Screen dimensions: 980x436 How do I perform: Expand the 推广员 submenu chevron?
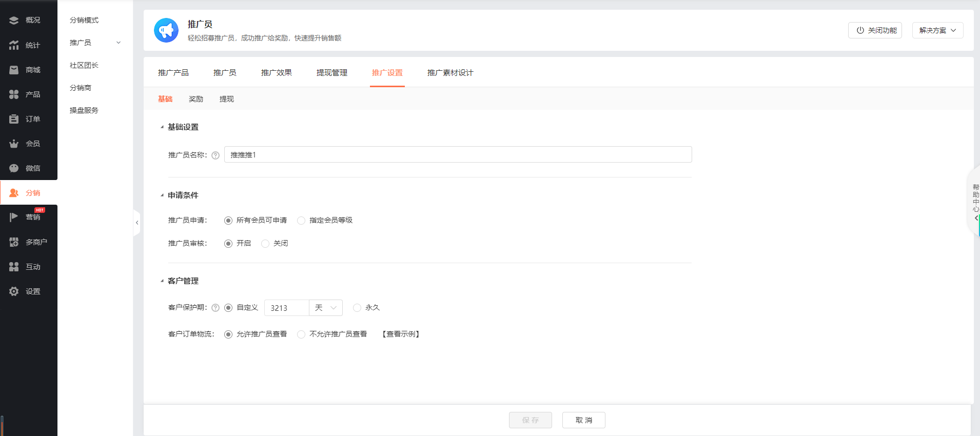119,43
